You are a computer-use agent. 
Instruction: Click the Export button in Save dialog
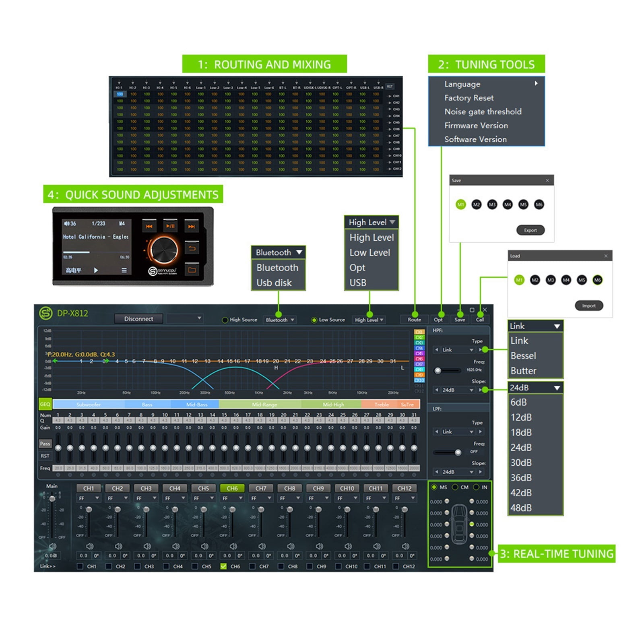point(530,230)
